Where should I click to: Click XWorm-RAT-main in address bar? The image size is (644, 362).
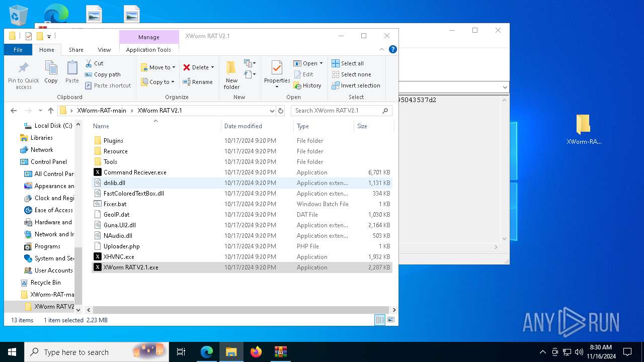[102, 111]
